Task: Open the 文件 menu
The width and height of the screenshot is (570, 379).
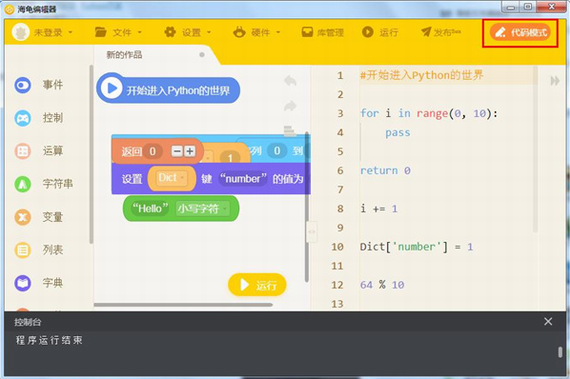Action: coord(127,32)
